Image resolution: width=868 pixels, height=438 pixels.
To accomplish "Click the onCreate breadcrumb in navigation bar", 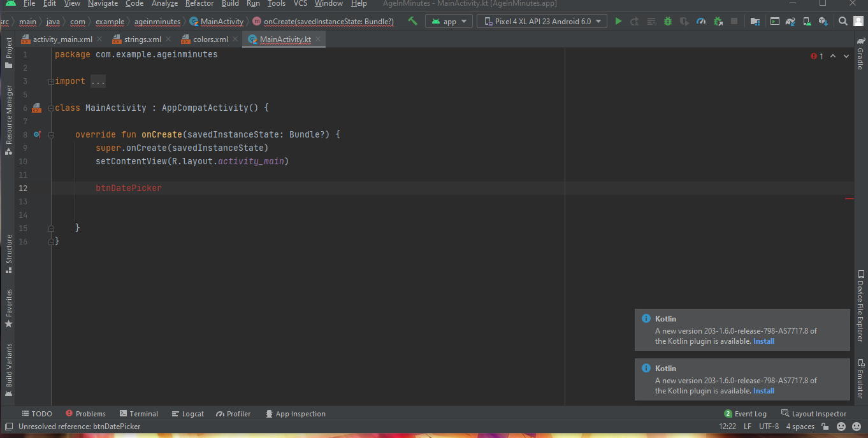I will (323, 21).
